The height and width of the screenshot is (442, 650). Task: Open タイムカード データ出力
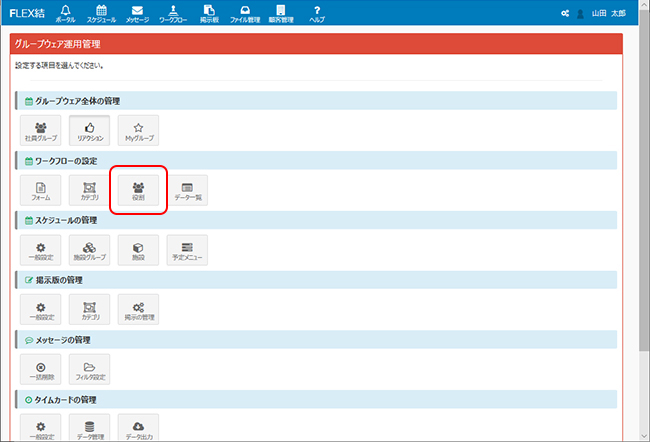coord(138,428)
